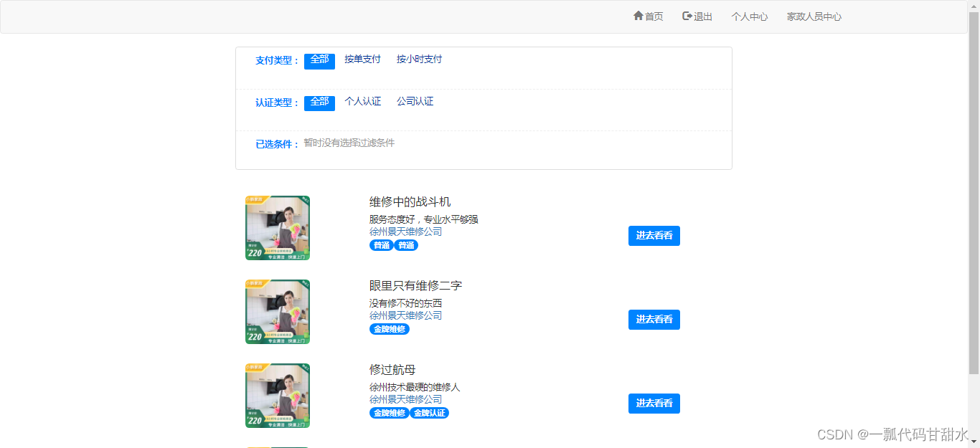Open the 家政人员中心 menu item
The width and height of the screenshot is (980, 448).
point(814,16)
